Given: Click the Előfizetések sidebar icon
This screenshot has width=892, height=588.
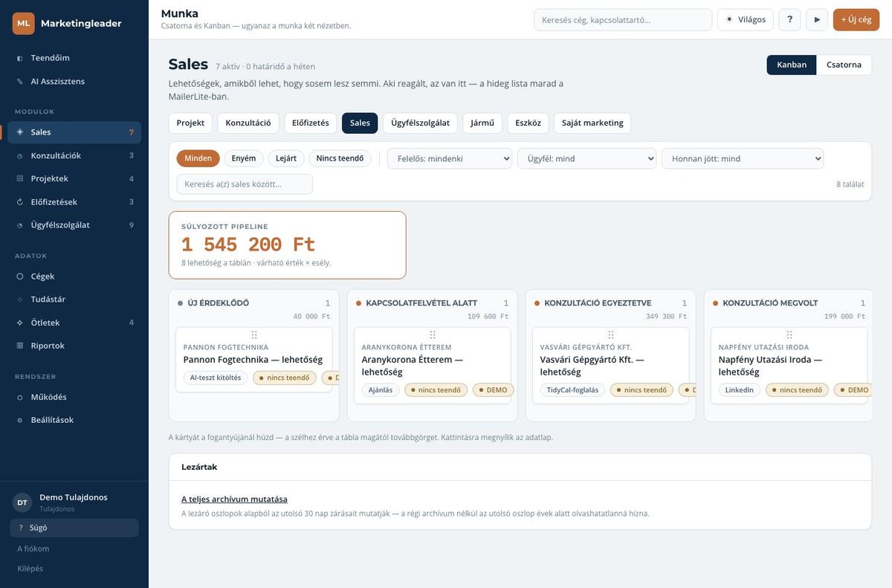Looking at the screenshot, I should click(20, 202).
